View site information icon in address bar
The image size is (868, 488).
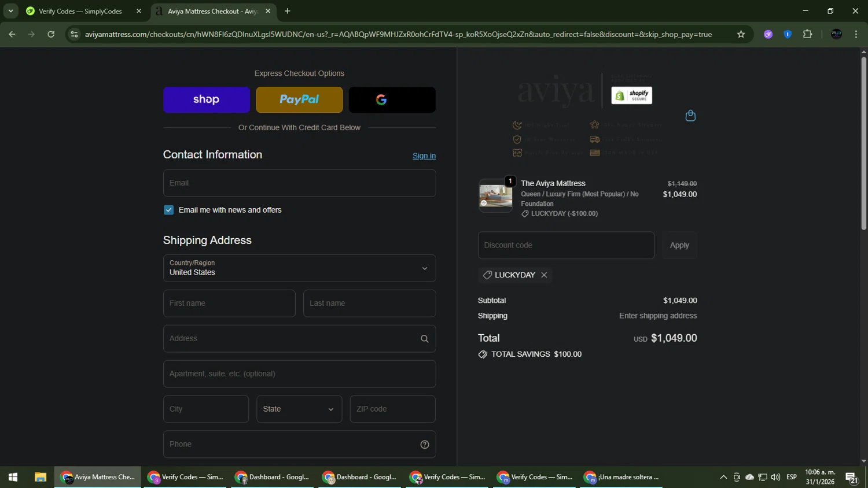click(x=74, y=35)
